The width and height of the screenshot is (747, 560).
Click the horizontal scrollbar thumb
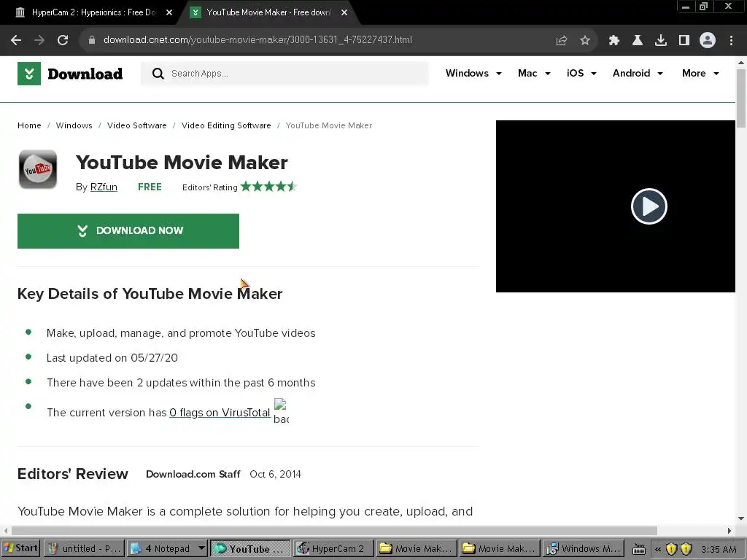334,531
